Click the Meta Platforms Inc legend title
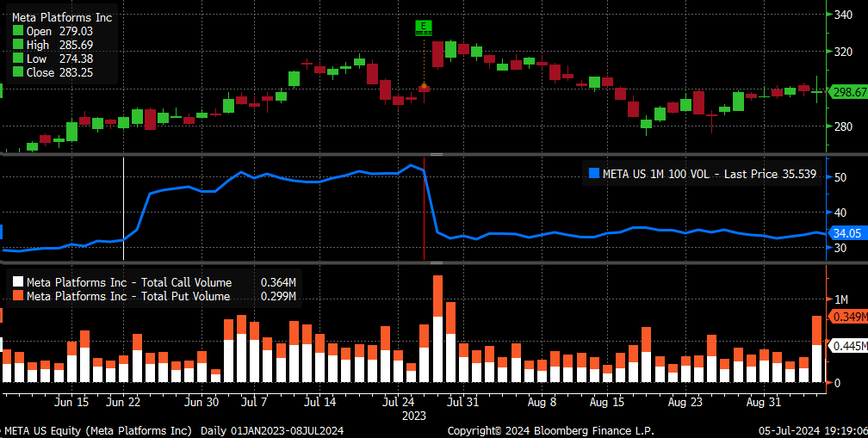The height and width of the screenshot is (438, 868). [62, 18]
